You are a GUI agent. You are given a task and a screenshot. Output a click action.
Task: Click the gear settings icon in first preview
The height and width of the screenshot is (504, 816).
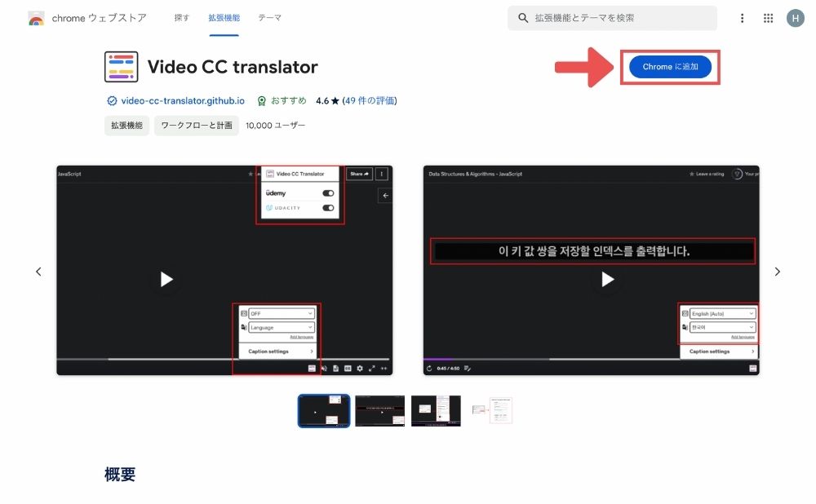point(360,369)
